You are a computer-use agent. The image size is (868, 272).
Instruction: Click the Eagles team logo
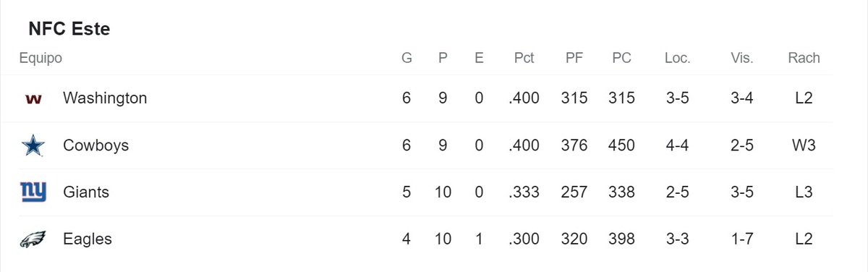[33, 239]
